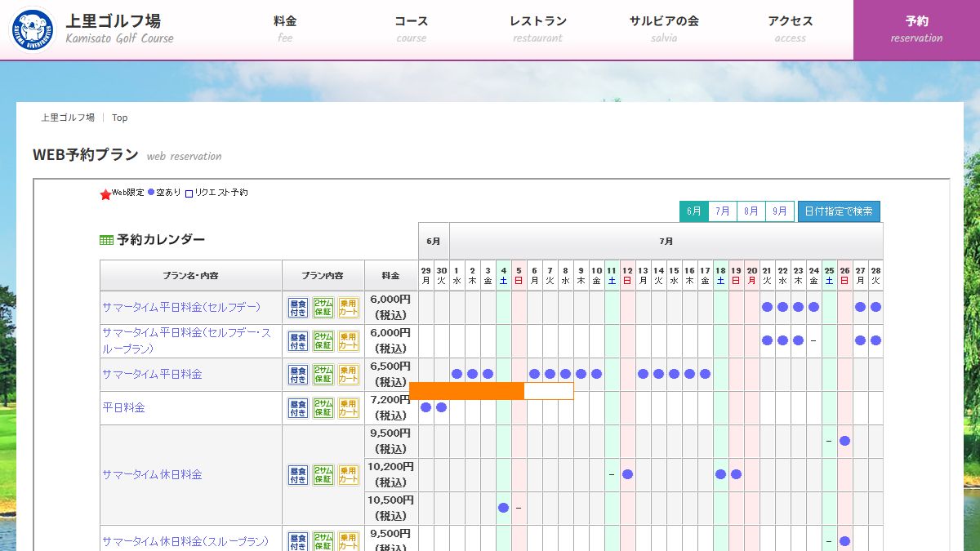This screenshot has height=551, width=980.
Task: Open サマータイム平日料金(セルフデー) plan link
Action: pos(181,307)
